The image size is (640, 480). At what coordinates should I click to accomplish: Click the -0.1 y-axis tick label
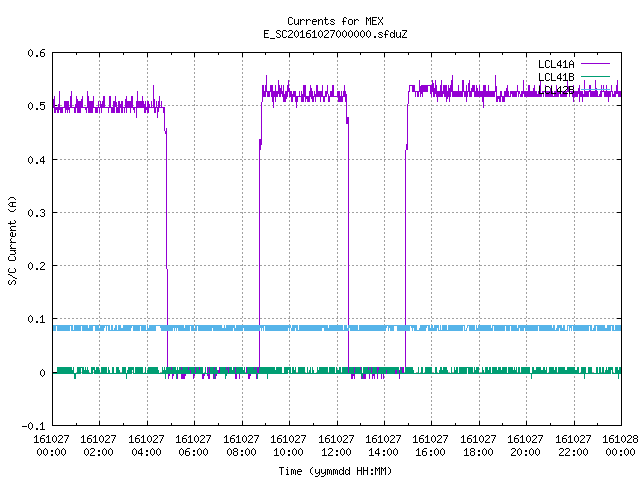pos(33,426)
